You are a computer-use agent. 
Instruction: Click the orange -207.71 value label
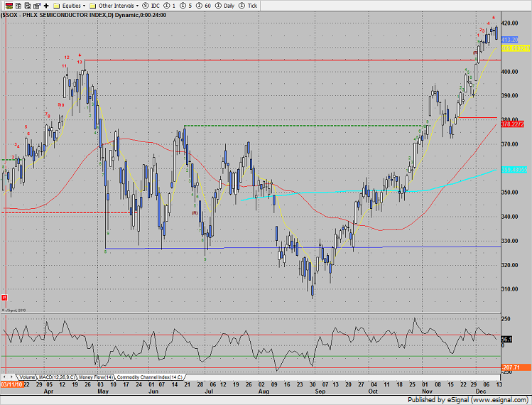click(x=516, y=367)
